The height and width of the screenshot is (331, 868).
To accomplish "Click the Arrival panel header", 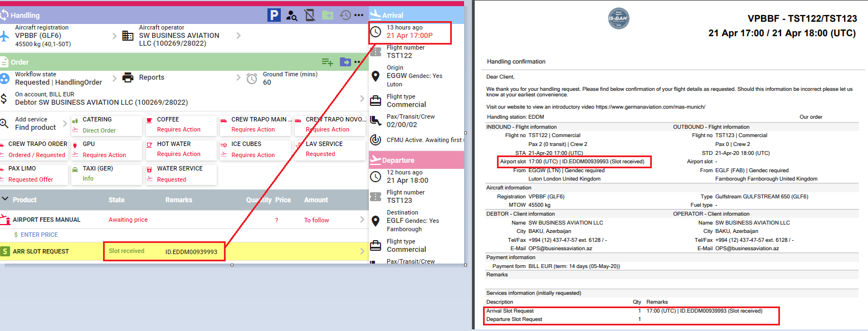I will pyautogui.click(x=416, y=15).
